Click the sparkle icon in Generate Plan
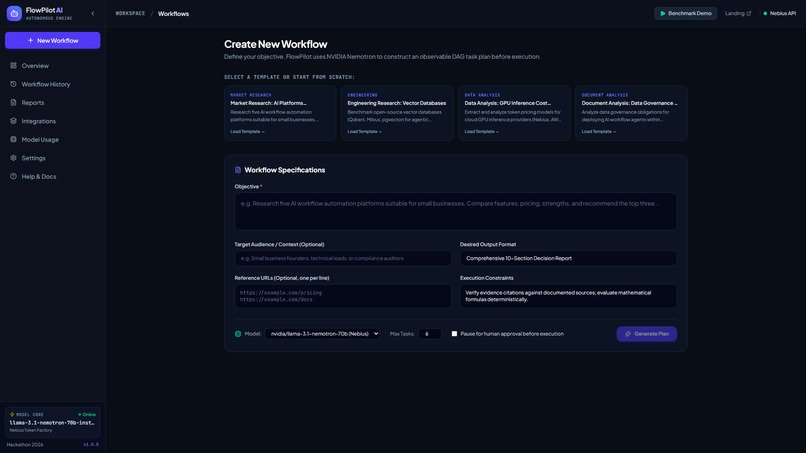The height and width of the screenshot is (453, 806). 628,334
